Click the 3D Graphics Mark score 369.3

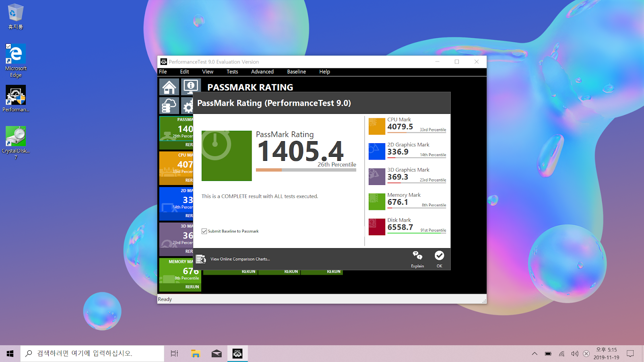398,177
